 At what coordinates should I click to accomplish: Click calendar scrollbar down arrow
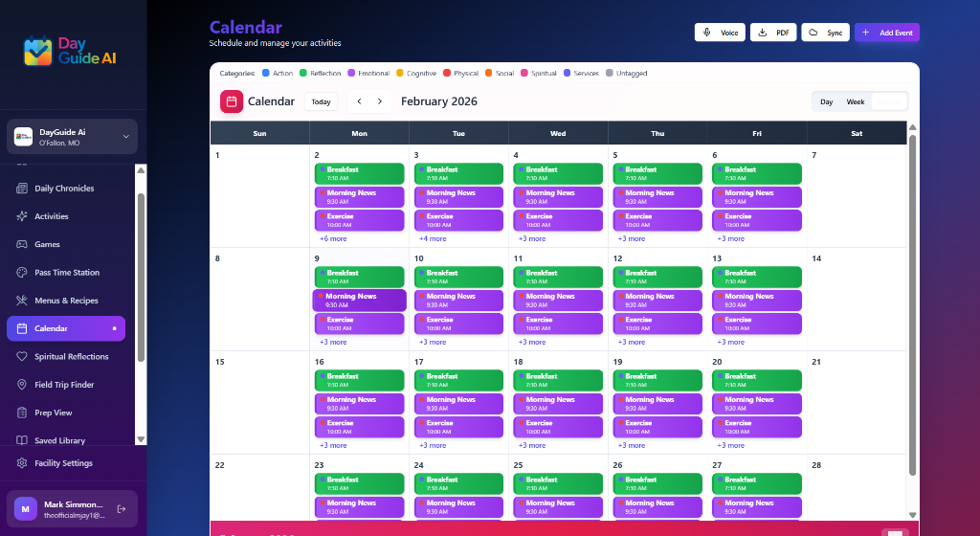click(912, 515)
